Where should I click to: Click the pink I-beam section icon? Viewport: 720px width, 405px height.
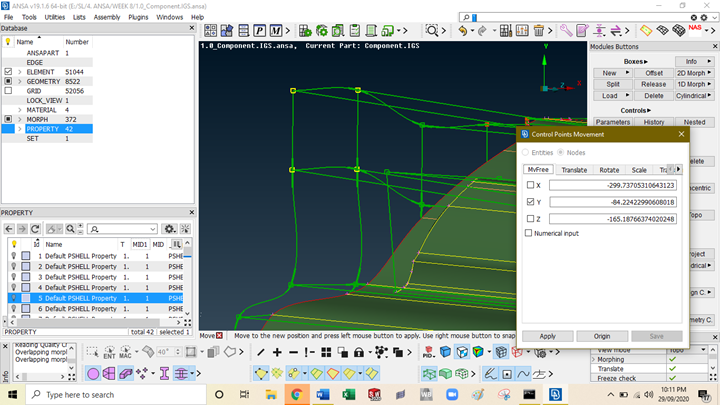pyautogui.click(x=164, y=374)
